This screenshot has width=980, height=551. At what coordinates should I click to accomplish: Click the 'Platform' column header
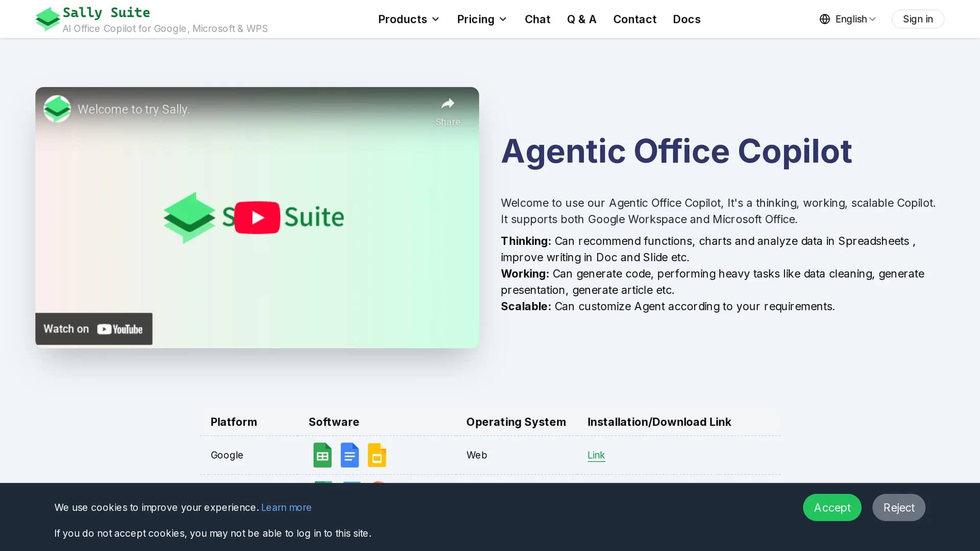(x=234, y=422)
